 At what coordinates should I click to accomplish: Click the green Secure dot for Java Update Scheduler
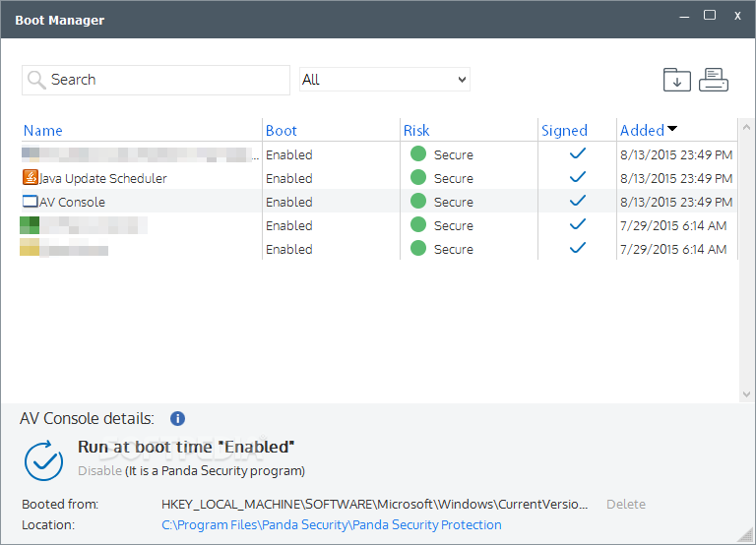(x=418, y=177)
